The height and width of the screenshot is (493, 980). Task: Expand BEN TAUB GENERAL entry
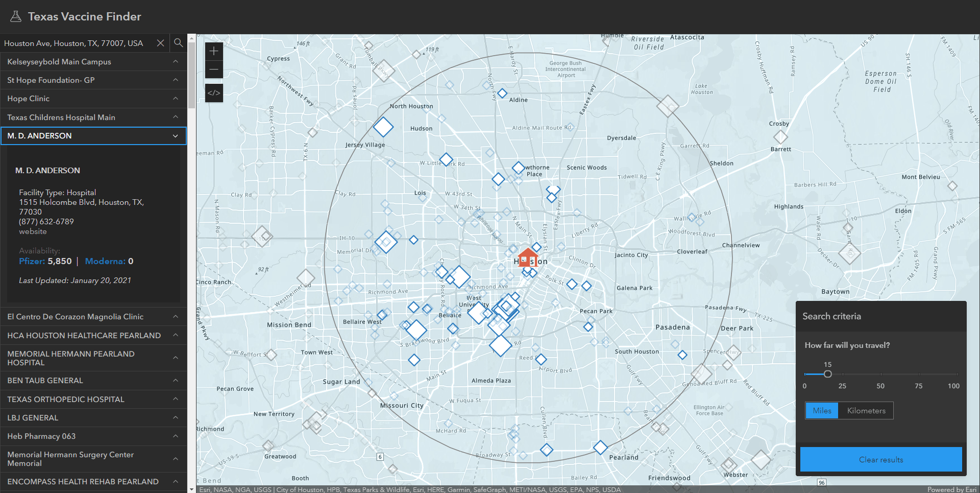click(x=93, y=381)
